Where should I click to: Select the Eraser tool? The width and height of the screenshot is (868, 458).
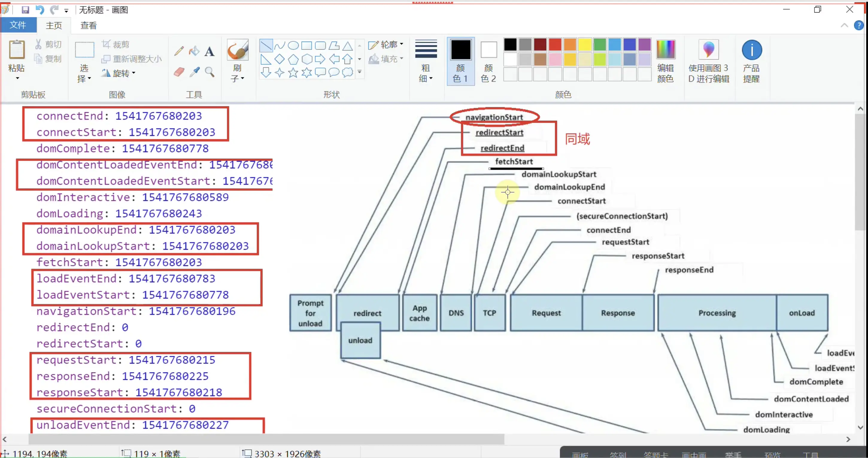(179, 72)
